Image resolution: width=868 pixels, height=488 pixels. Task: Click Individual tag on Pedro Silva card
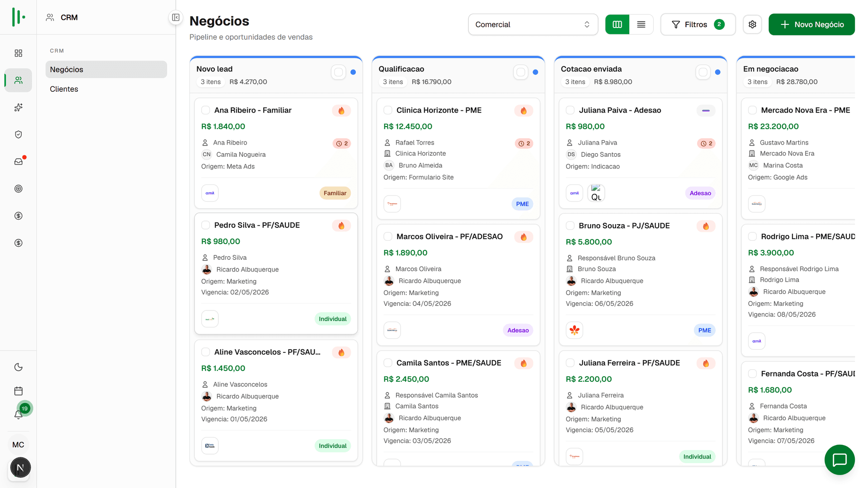333,319
